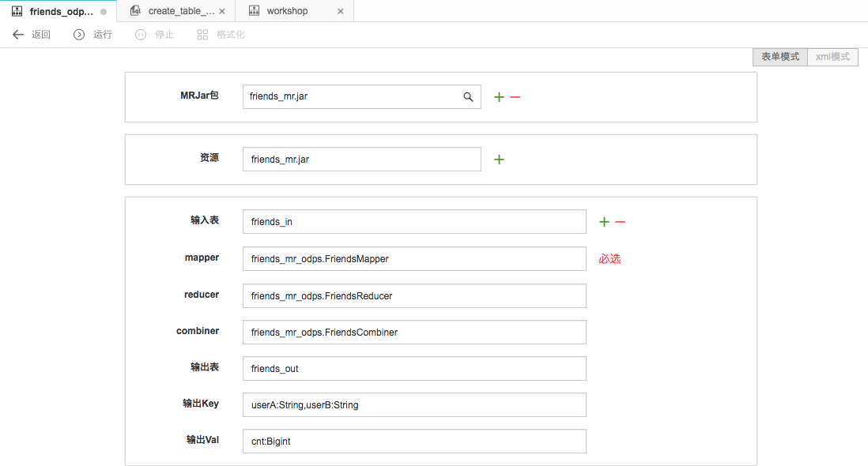This screenshot has width=868, height=466.
Task: Remove the input table with the red minus
Action: pyautogui.click(x=620, y=222)
